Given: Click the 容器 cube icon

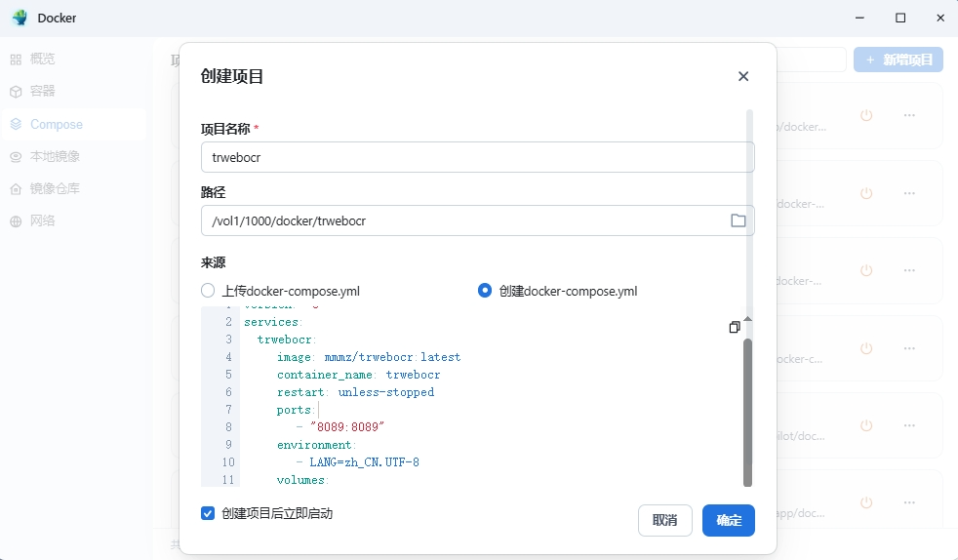Looking at the screenshot, I should [x=16, y=92].
